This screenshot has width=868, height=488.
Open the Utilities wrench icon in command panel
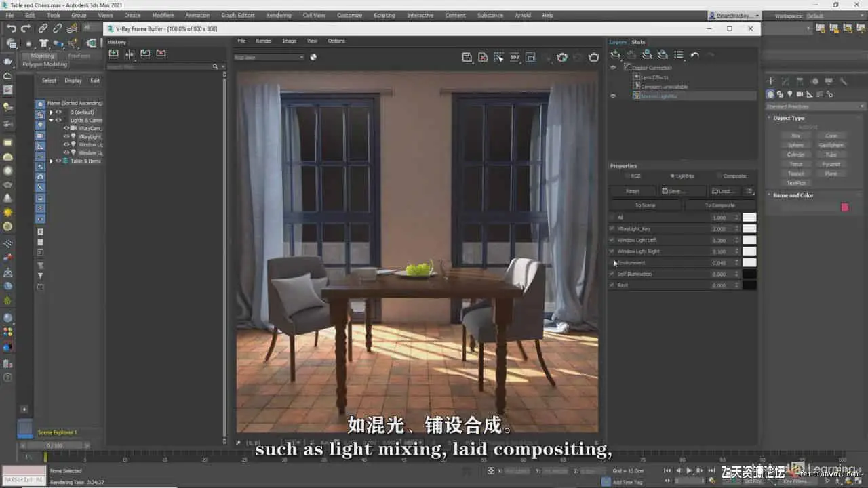pos(844,81)
